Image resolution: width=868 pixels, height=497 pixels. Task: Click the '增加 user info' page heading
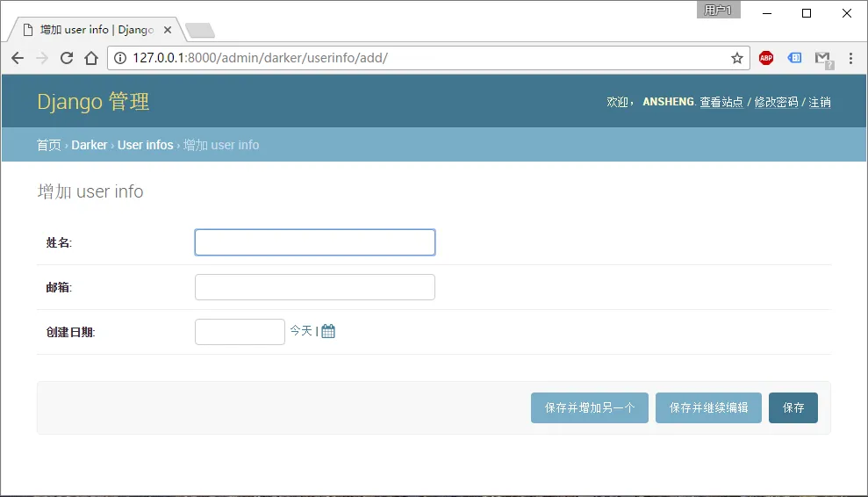tap(90, 191)
